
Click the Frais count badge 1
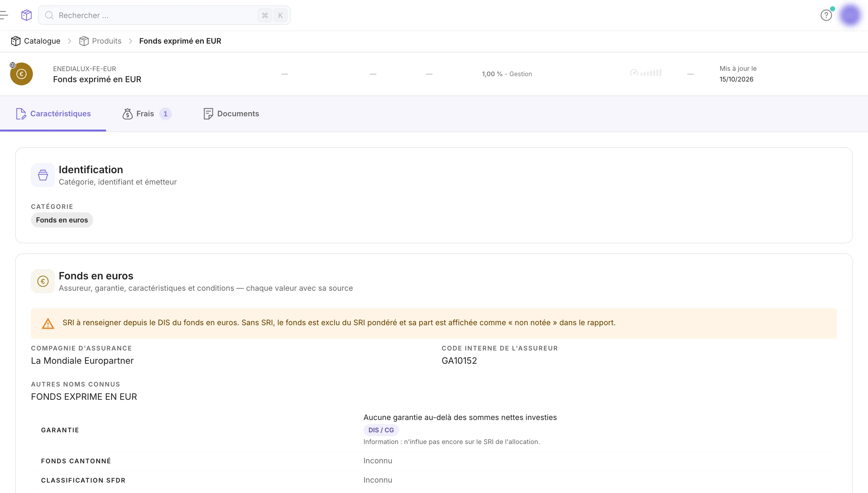click(x=166, y=114)
